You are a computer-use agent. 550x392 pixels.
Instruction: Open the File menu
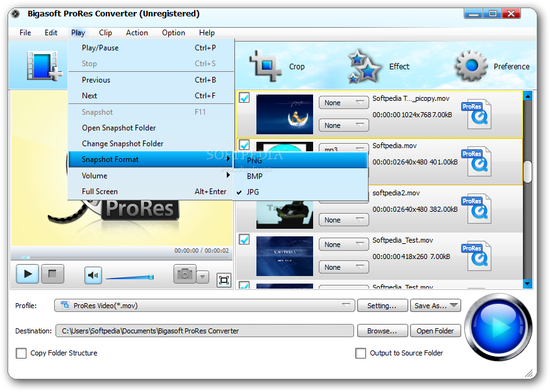[x=25, y=33]
